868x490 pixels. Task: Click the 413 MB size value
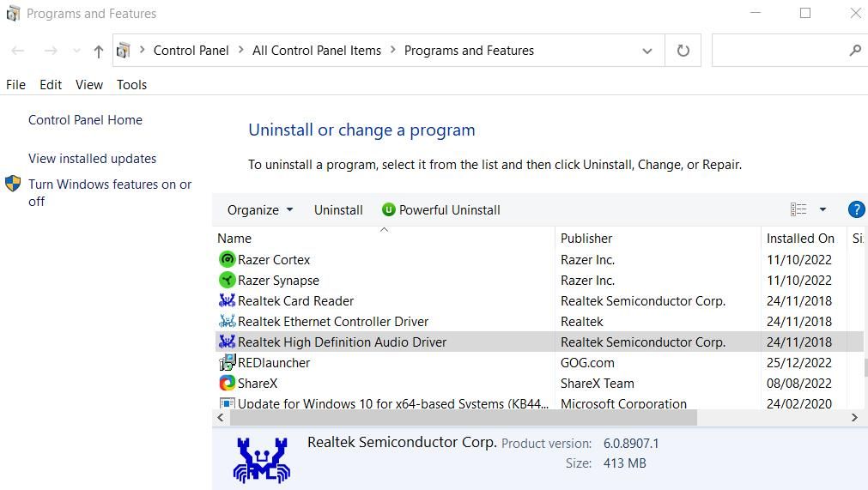(624, 463)
